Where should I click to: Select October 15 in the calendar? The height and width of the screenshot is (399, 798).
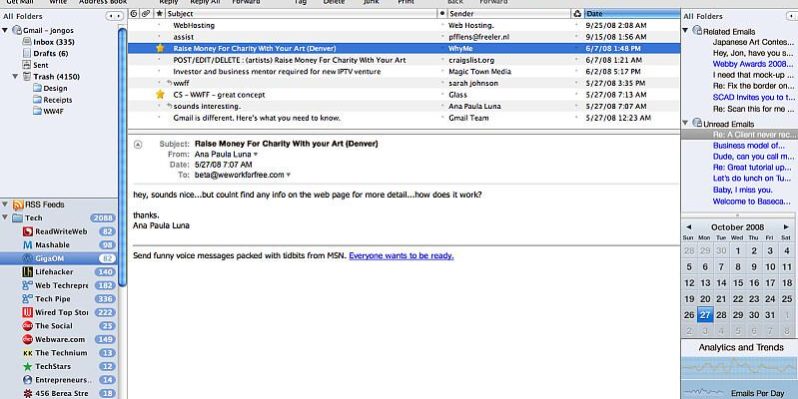click(x=737, y=282)
